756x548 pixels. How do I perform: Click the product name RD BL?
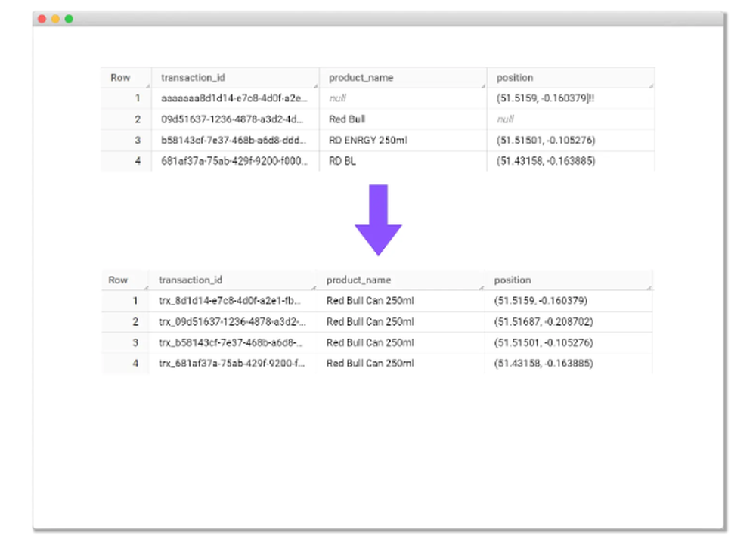(x=342, y=161)
